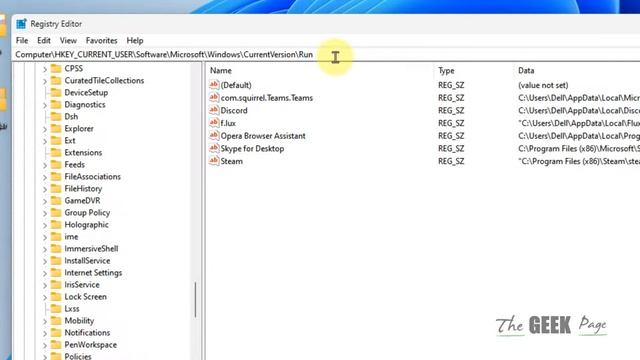Select the Mobility key label

coord(79,321)
